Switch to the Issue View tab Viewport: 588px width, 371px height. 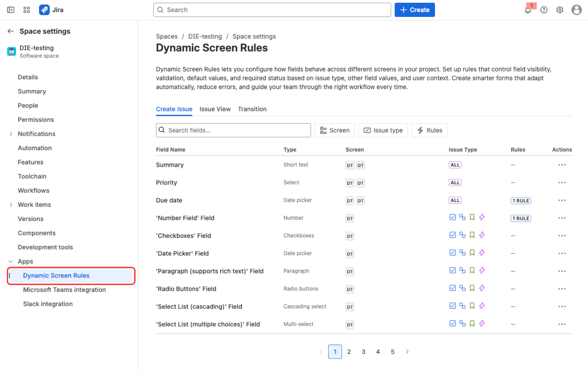[x=215, y=109]
